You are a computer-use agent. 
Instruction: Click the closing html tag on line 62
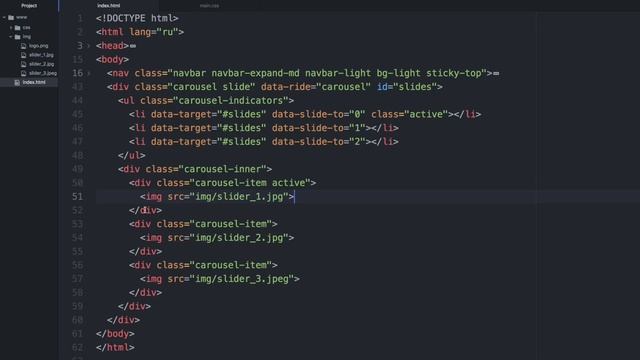click(x=116, y=348)
